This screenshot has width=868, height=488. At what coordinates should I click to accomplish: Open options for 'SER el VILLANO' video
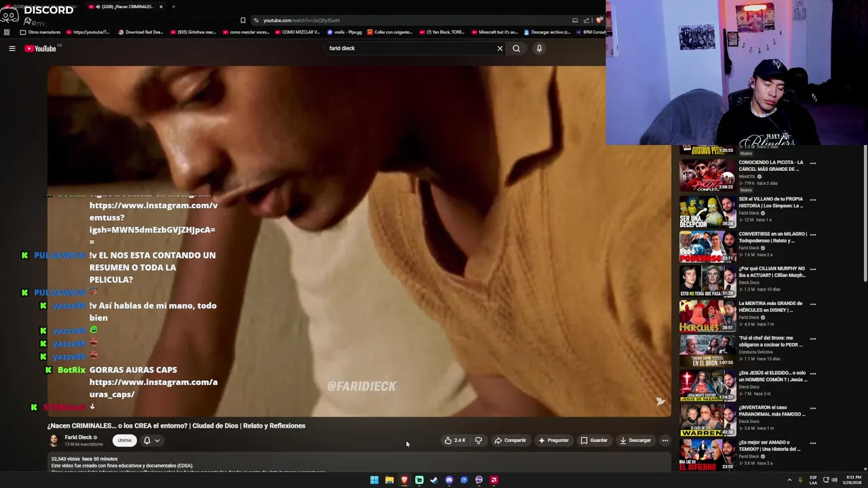pos(812,200)
